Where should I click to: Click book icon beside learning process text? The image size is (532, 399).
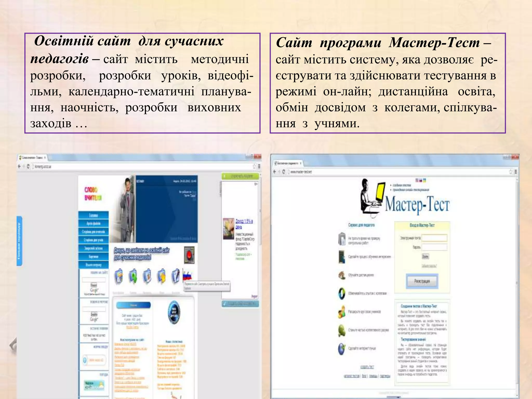342,257
